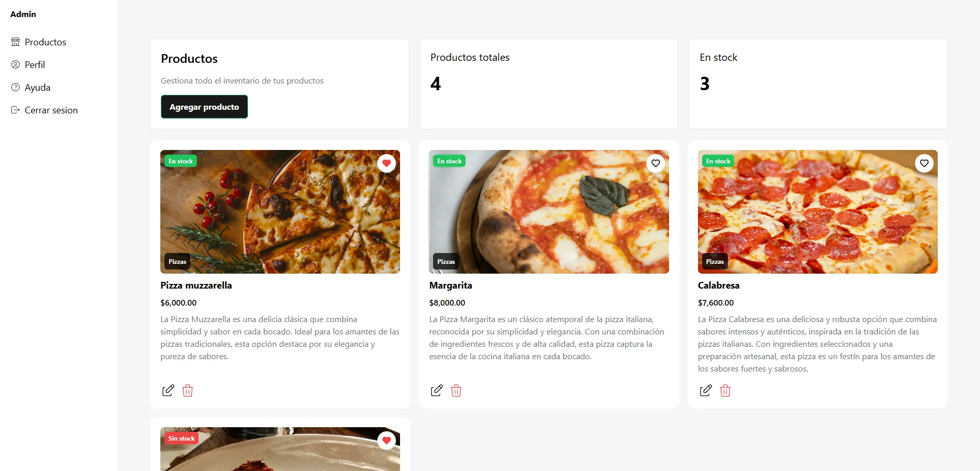Open the Calabresa edit form
Image resolution: width=980 pixels, height=471 pixels.
pos(706,391)
